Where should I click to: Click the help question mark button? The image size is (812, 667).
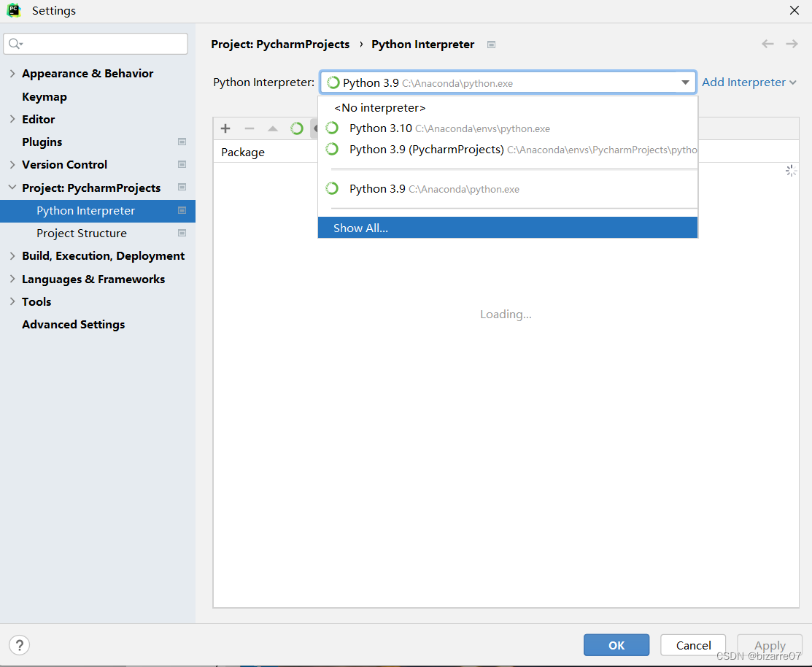(x=19, y=645)
